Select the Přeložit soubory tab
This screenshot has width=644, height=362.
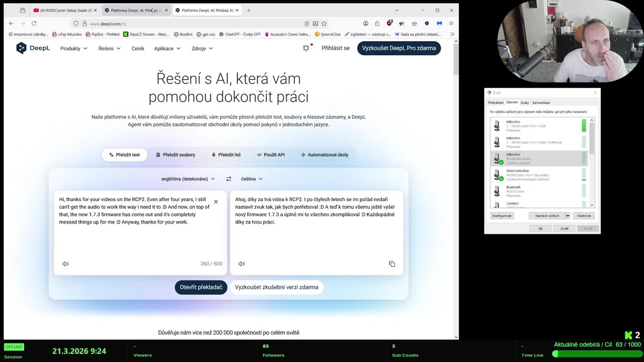point(176,155)
